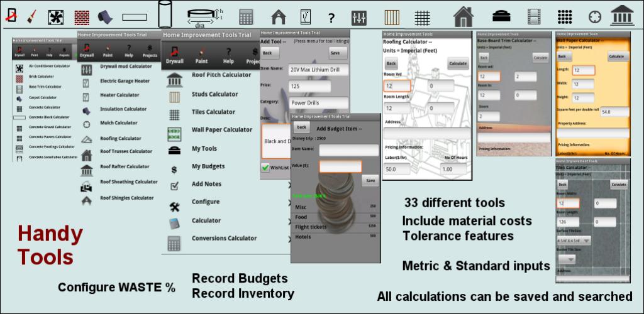644x314 pixels.
Task: Click the wooden studs icon in top strip
Action: (392, 18)
